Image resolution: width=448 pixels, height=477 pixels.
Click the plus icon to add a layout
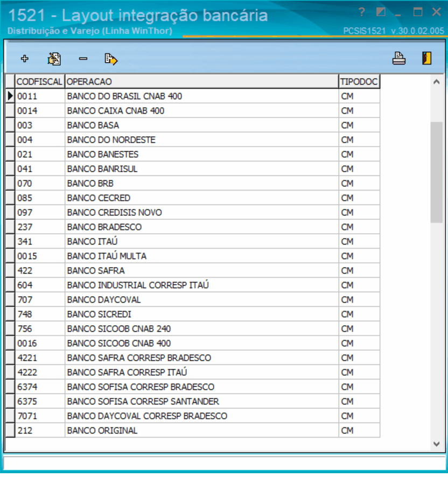coord(25,58)
